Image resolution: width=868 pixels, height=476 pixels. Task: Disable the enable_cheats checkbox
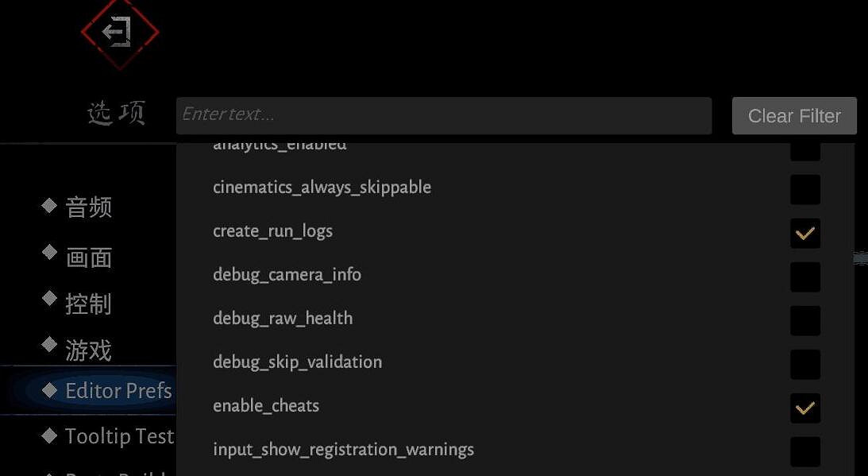(x=804, y=408)
